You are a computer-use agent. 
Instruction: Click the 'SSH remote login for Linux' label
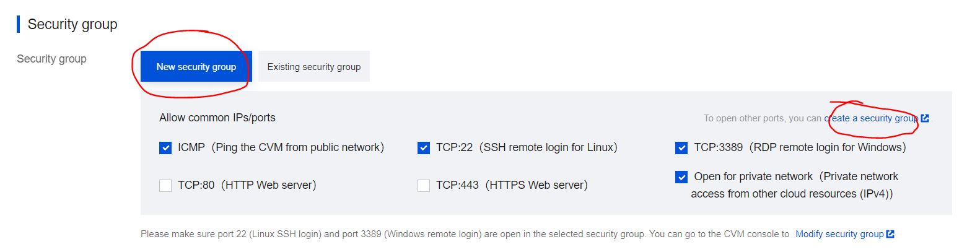[x=548, y=147]
